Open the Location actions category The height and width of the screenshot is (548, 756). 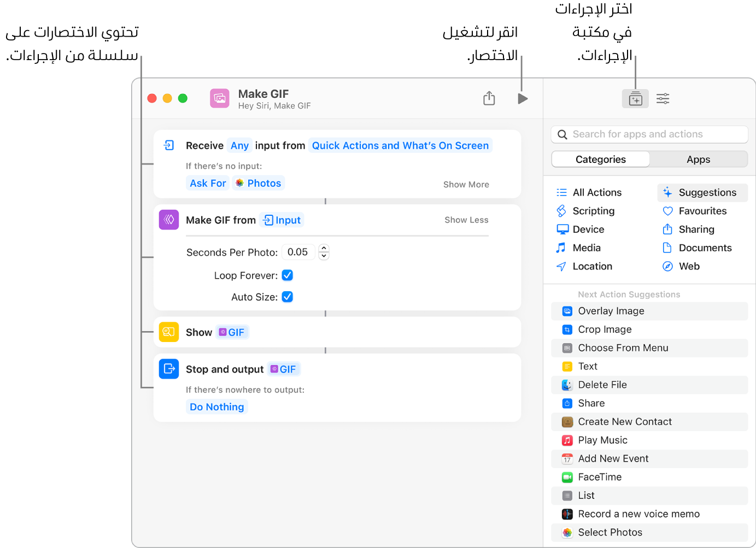coord(591,266)
